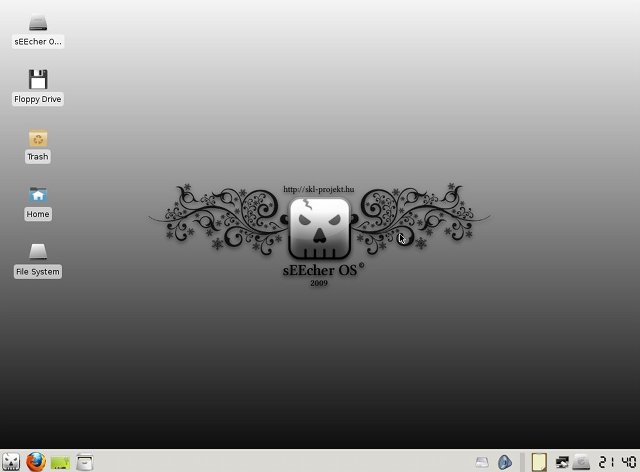Select the "Home" label text
Screen dimensions: 640x472
pyautogui.click(x=38, y=214)
